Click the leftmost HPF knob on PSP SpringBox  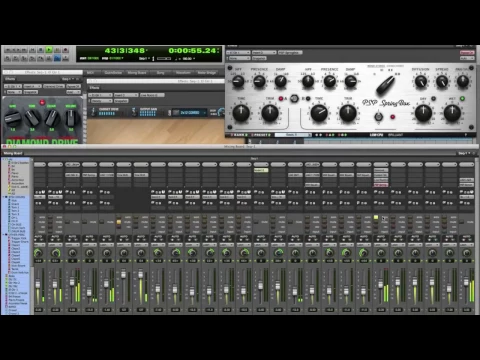(238, 81)
